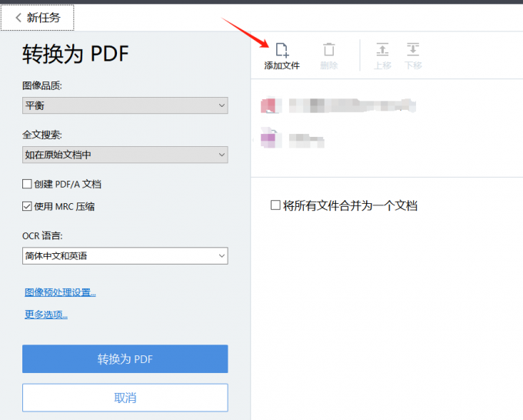Click the Cancel (取消) button

125,398
